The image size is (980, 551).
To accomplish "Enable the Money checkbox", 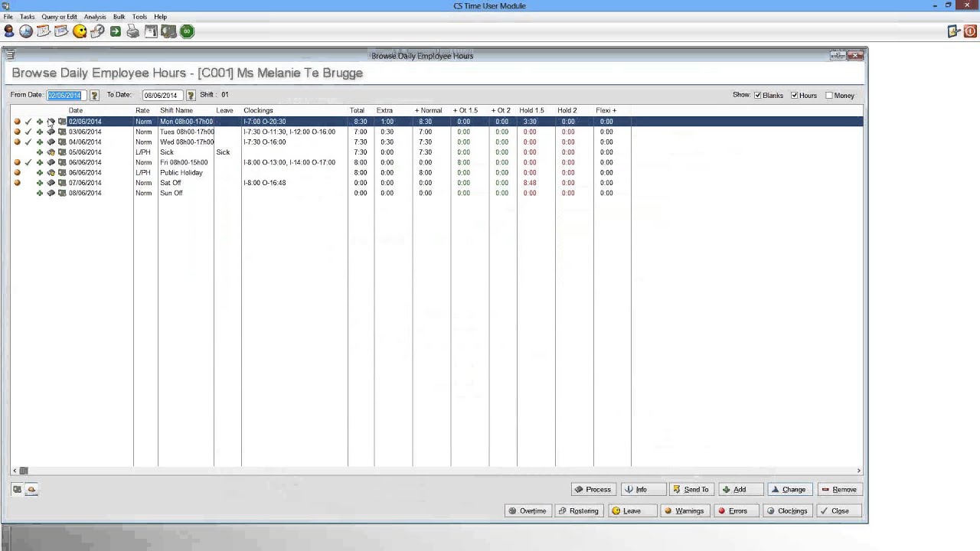I will (829, 96).
